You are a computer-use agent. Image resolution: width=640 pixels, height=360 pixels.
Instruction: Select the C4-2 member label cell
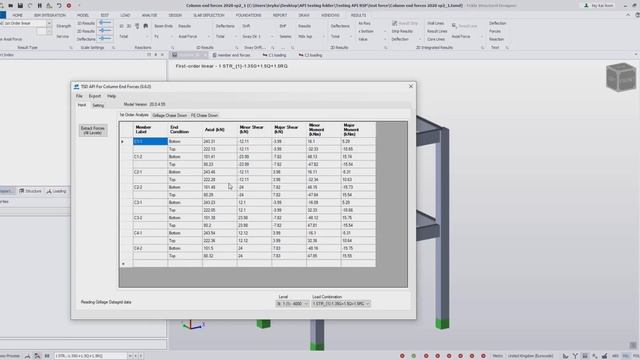click(150, 248)
